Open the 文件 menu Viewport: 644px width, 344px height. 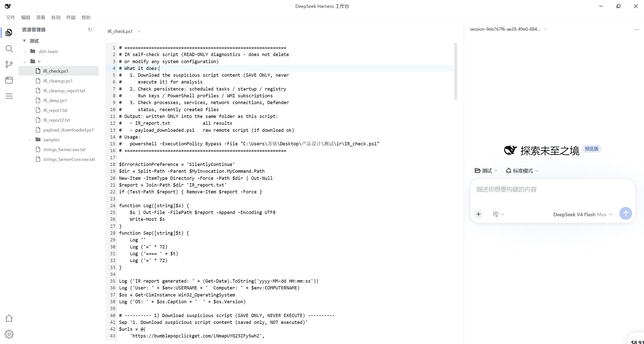tap(11, 17)
